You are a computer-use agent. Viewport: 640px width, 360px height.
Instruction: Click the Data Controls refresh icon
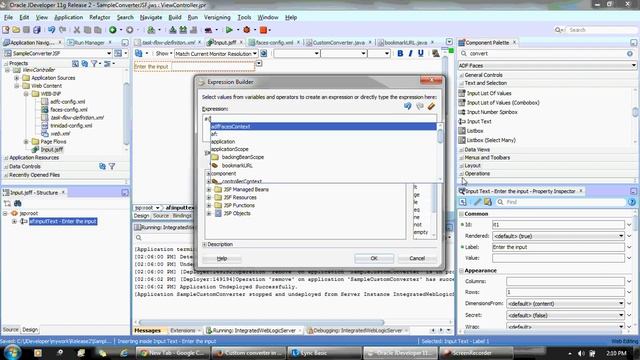click(102, 166)
